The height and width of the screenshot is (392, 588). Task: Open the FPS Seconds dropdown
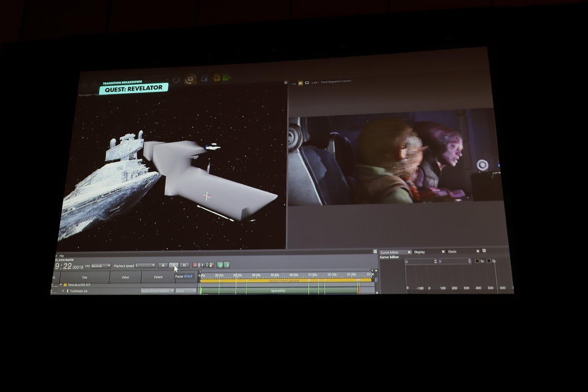tap(101, 266)
